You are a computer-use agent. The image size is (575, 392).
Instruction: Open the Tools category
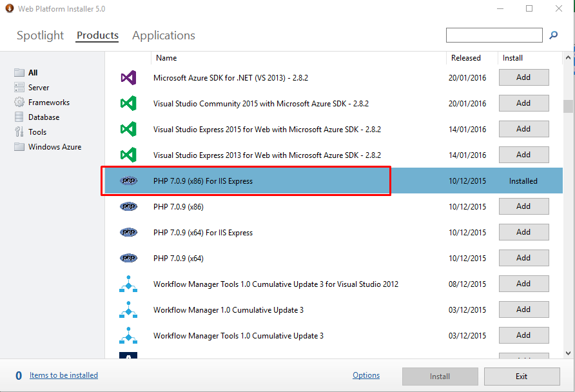click(x=37, y=132)
